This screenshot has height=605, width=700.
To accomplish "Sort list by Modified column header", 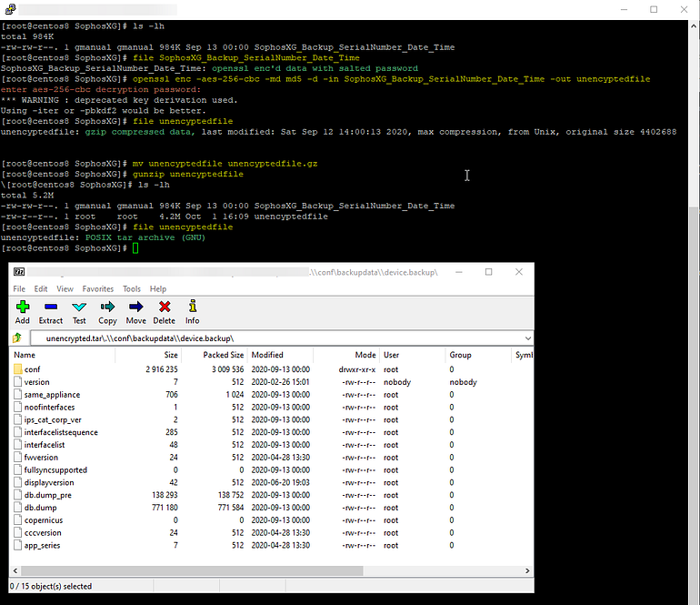I will tap(267, 355).
